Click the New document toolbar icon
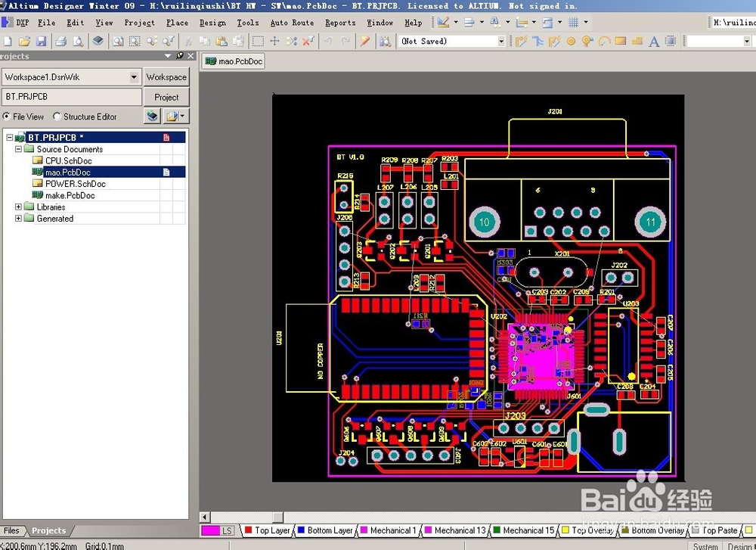 coord(8,42)
